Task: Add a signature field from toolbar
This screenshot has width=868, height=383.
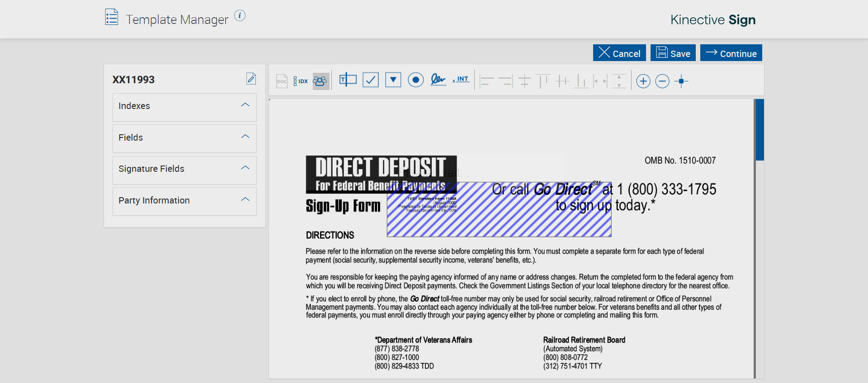Action: [x=438, y=80]
